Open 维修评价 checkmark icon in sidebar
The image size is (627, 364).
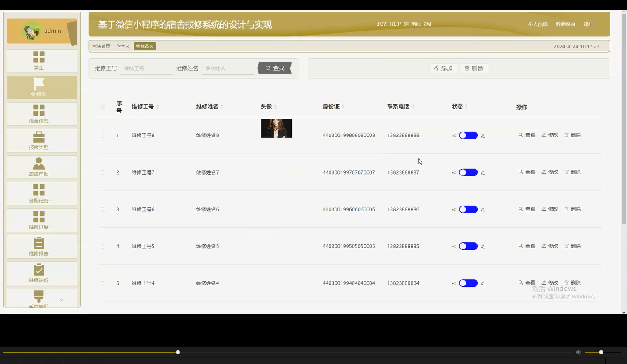[39, 269]
